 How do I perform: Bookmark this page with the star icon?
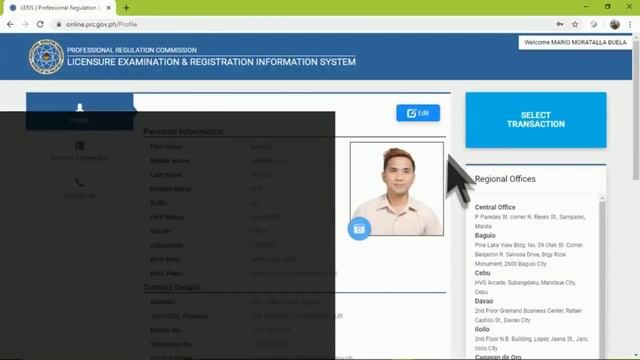575,24
